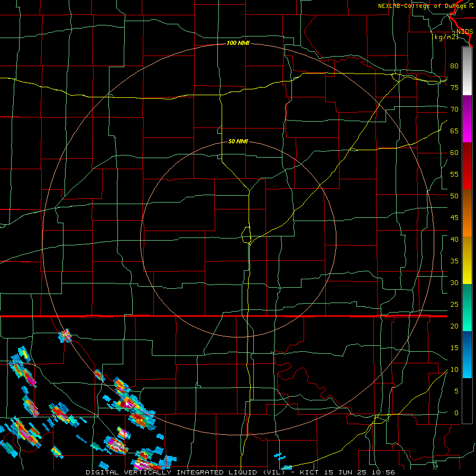Click the legend value 5
This screenshot has height=476, width=476.
456,391
